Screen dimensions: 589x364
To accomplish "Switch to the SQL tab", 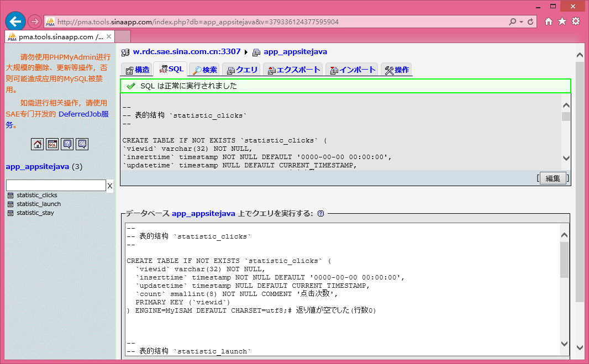I will click(171, 69).
